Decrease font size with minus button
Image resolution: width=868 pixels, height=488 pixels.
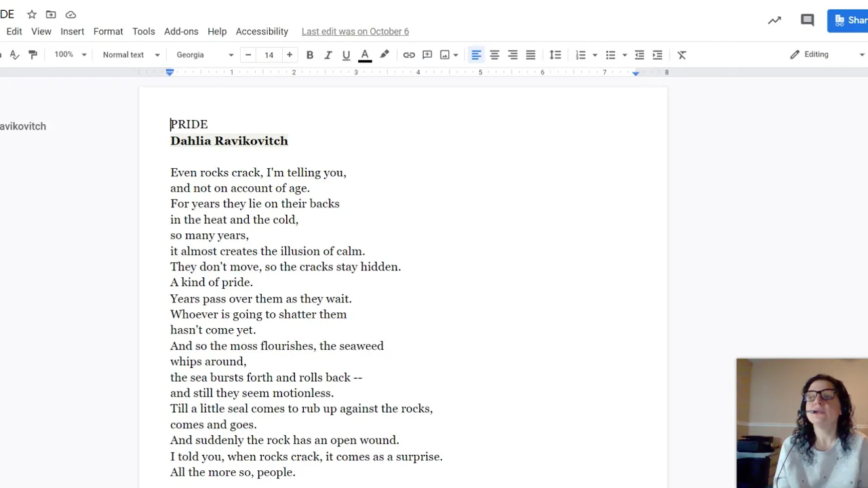click(x=248, y=55)
